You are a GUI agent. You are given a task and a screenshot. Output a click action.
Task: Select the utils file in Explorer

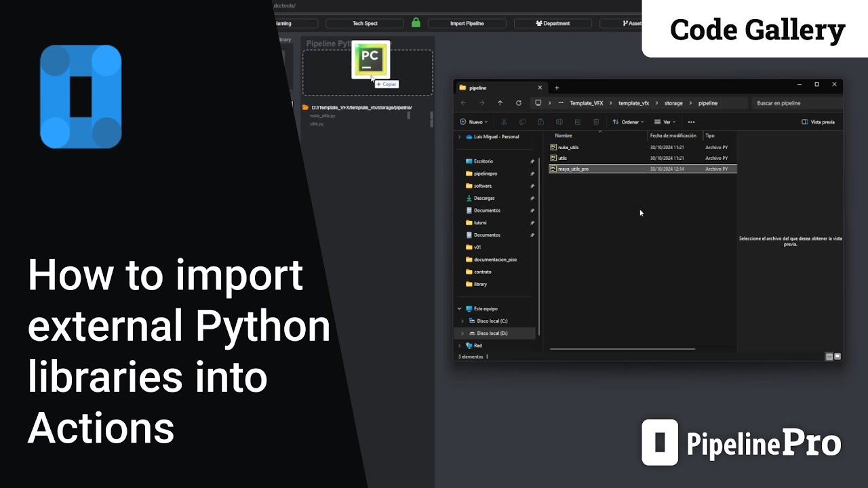coord(642,158)
